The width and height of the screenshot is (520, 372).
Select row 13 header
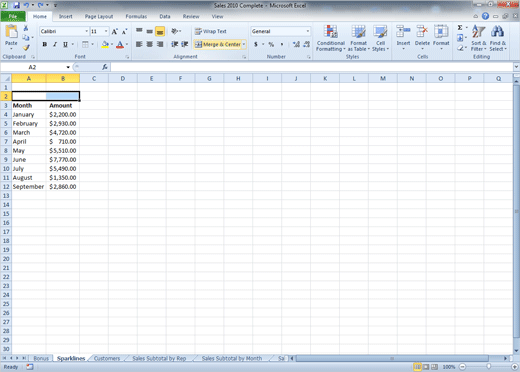[x=6, y=196]
